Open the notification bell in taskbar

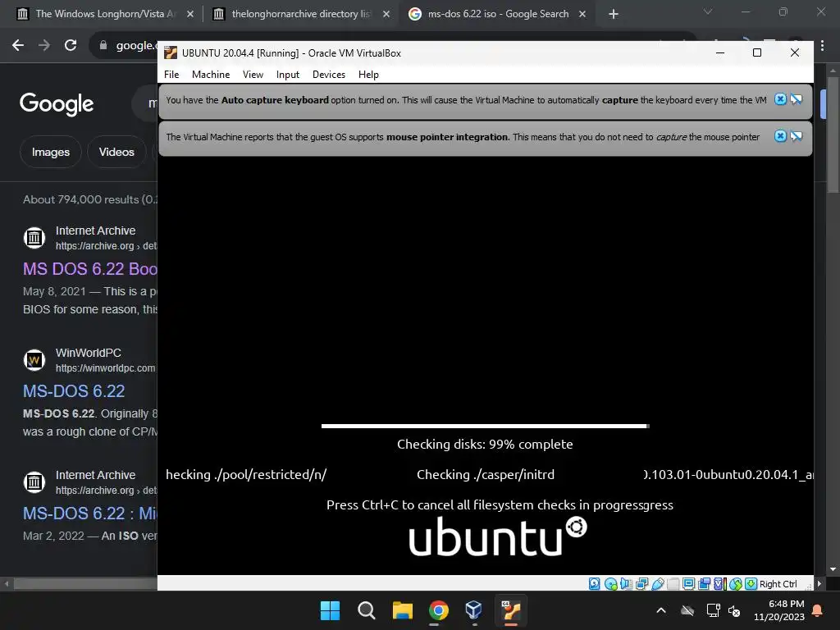(x=818, y=610)
